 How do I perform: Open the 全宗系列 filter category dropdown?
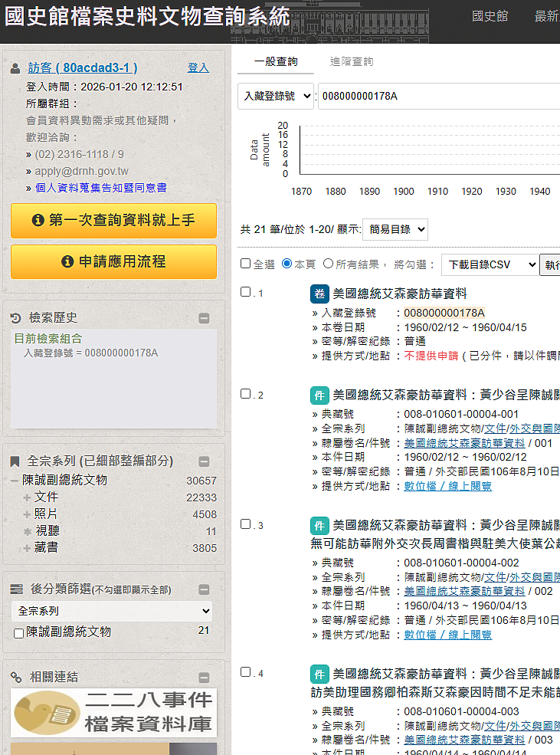[112, 611]
